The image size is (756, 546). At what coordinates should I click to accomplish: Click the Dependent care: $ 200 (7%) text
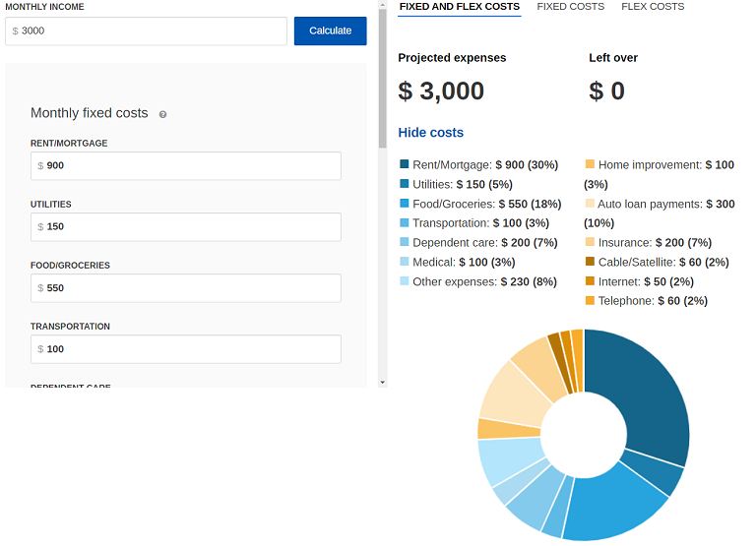click(485, 242)
